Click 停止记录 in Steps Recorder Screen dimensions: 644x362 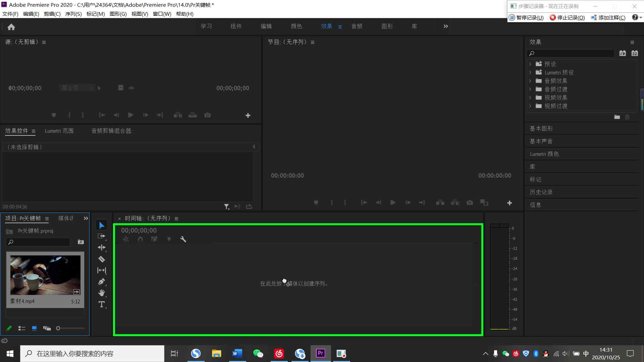pyautogui.click(x=567, y=17)
